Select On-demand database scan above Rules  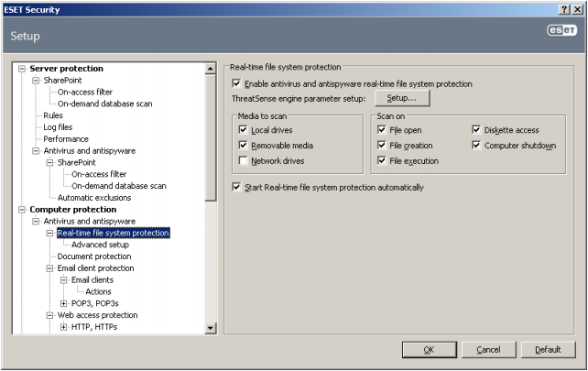point(105,104)
